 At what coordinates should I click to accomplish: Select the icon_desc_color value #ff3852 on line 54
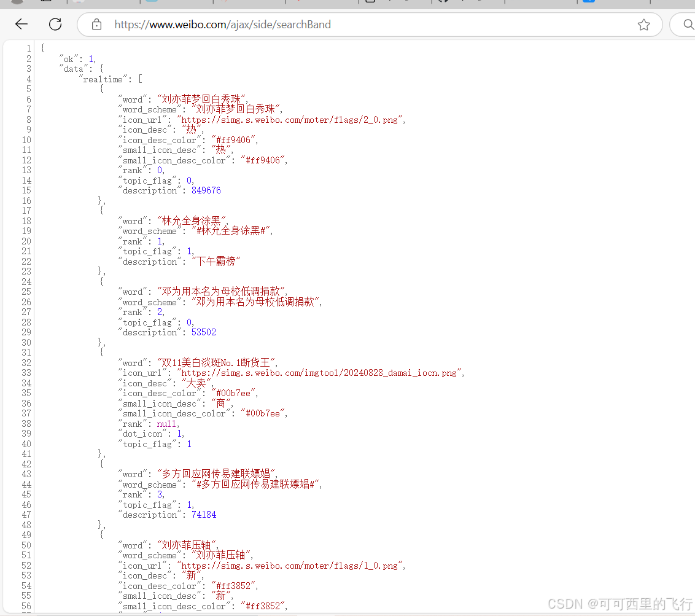(235, 586)
